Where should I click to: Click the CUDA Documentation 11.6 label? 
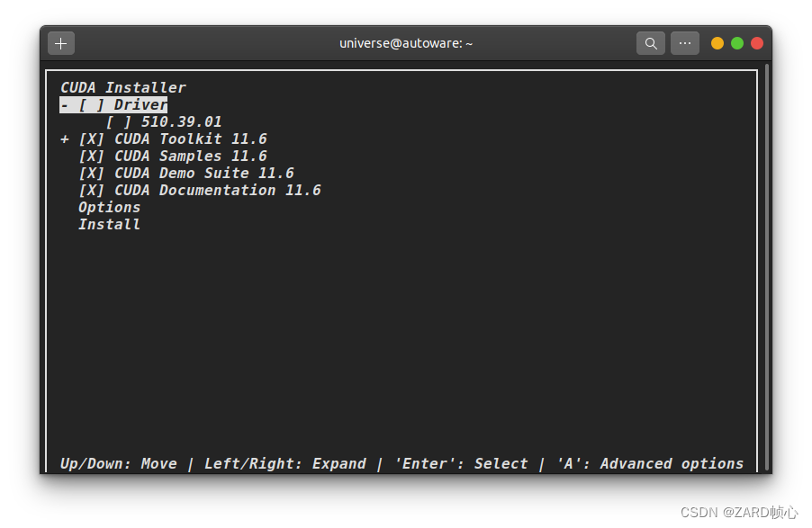tap(218, 191)
